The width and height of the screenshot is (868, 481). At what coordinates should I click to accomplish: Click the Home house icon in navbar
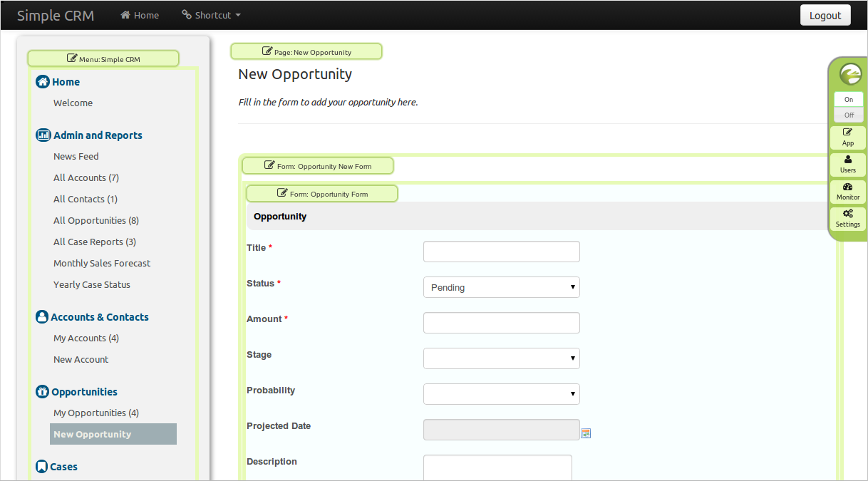tap(125, 15)
